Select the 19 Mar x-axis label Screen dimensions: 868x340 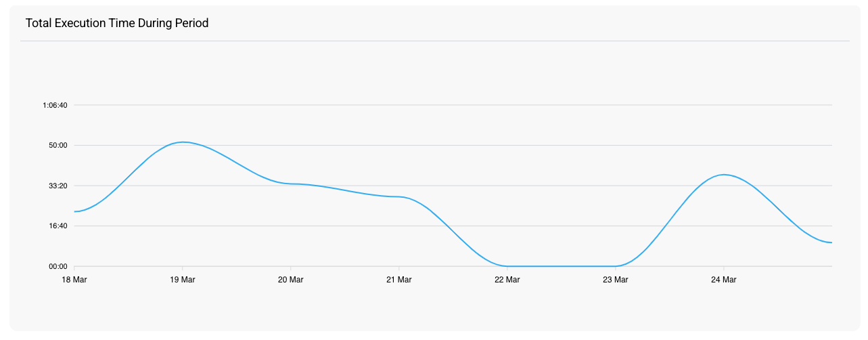183,280
